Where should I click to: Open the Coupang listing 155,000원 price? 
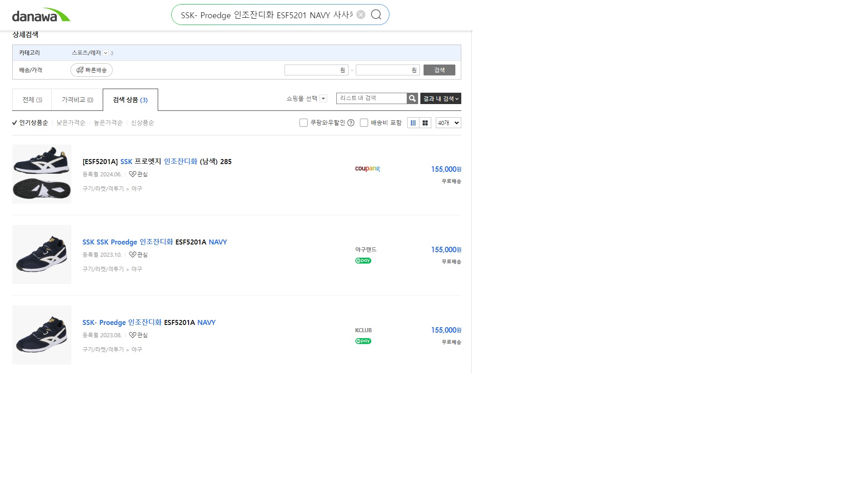[x=446, y=169]
